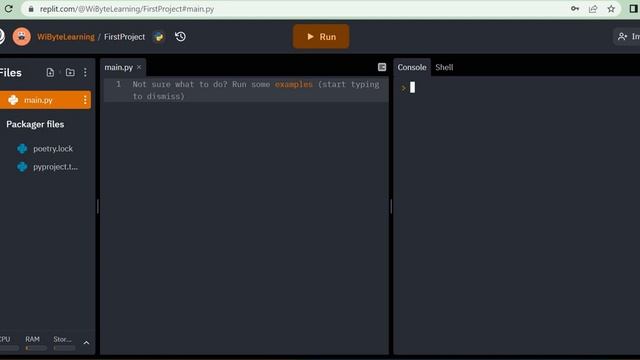Image resolution: width=640 pixels, height=360 pixels.
Task: Click the browser reload icon
Action: point(8,9)
